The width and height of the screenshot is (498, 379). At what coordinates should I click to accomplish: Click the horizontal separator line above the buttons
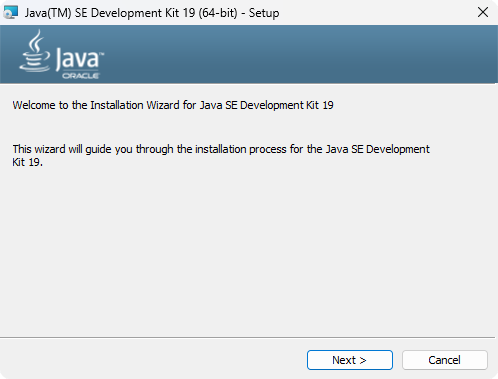coord(248,337)
